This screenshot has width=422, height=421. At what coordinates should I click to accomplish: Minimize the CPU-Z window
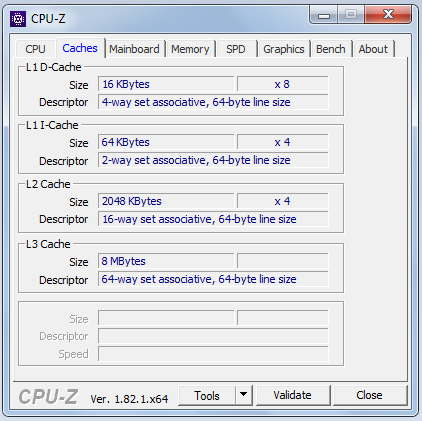point(324,15)
